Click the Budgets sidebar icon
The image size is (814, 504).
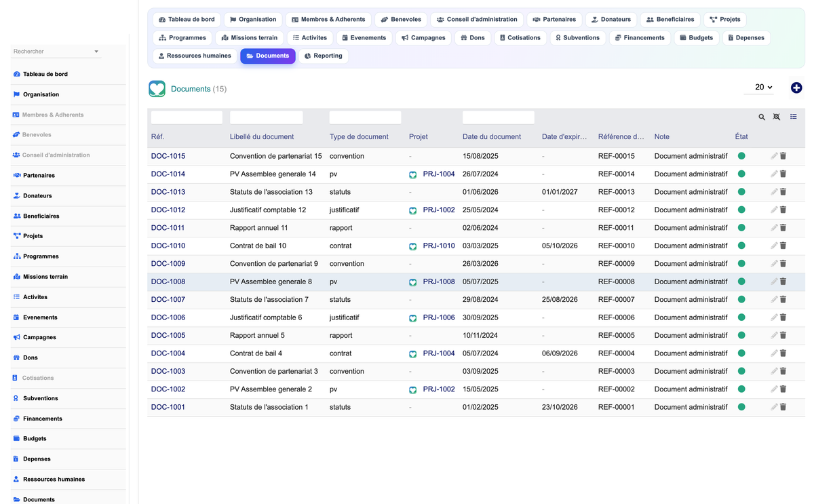click(x=17, y=439)
